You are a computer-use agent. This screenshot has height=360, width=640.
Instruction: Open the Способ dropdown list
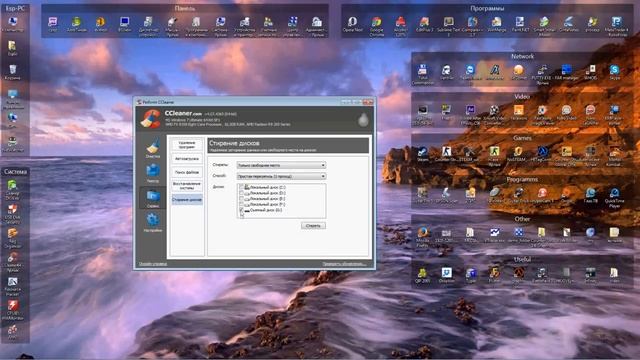pyautogui.click(x=281, y=176)
